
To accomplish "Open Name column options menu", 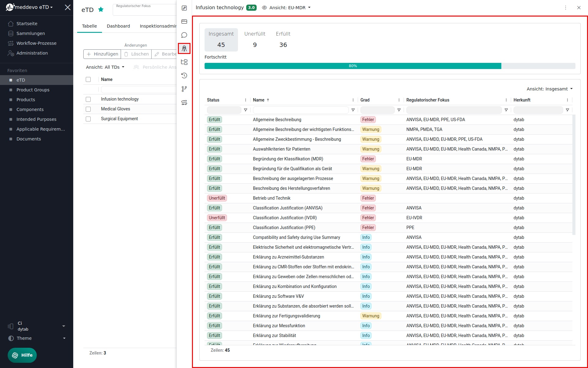I will [x=353, y=100].
